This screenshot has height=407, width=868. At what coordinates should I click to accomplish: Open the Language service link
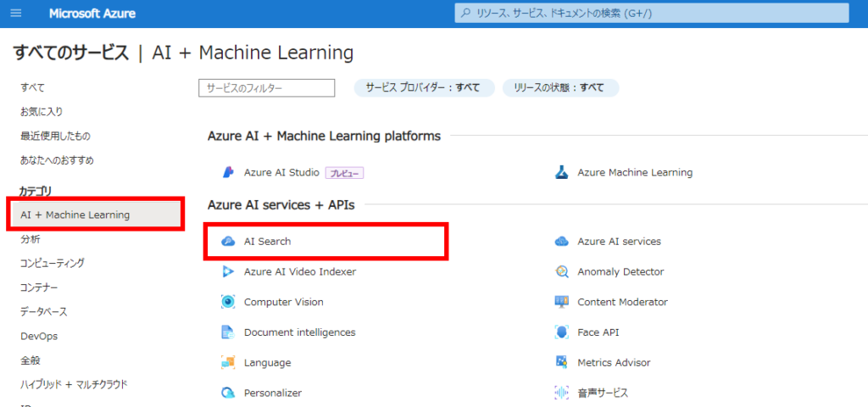point(267,363)
